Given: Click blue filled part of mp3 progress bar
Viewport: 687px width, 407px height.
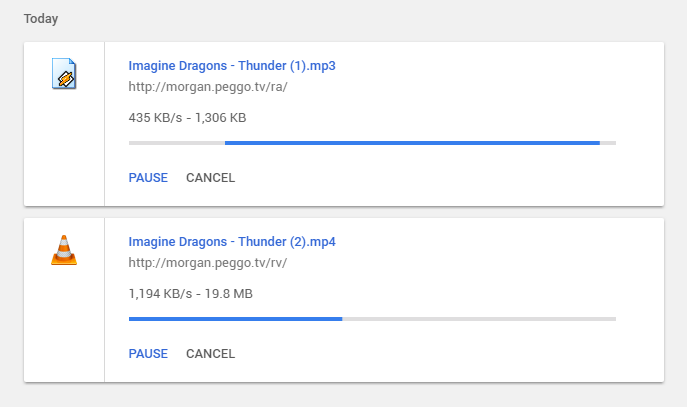Looking at the screenshot, I should (412, 143).
